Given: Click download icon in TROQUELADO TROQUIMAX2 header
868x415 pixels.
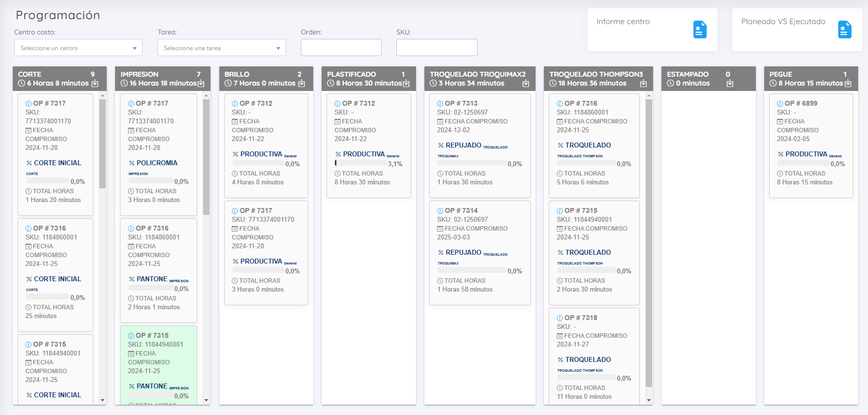Looking at the screenshot, I should tap(526, 84).
